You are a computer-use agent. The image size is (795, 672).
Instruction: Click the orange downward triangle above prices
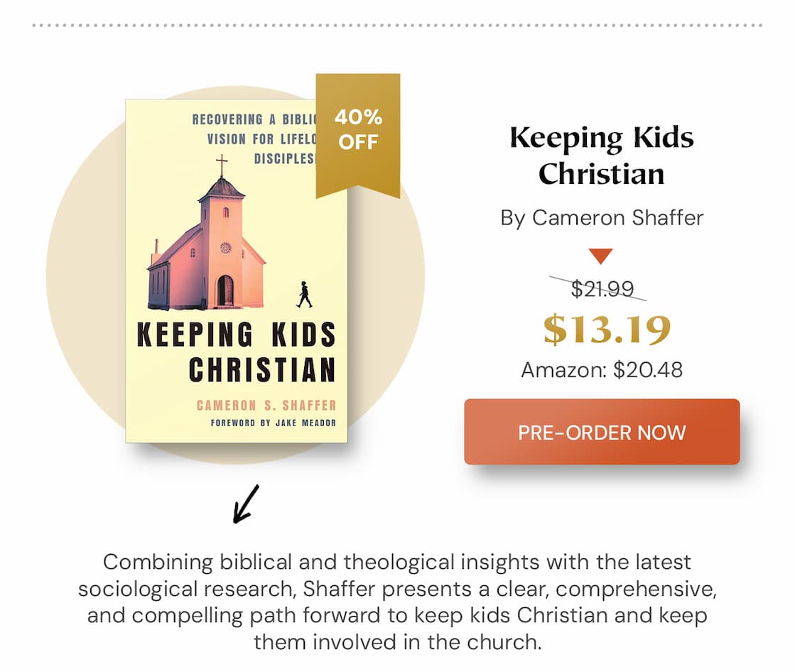601,256
